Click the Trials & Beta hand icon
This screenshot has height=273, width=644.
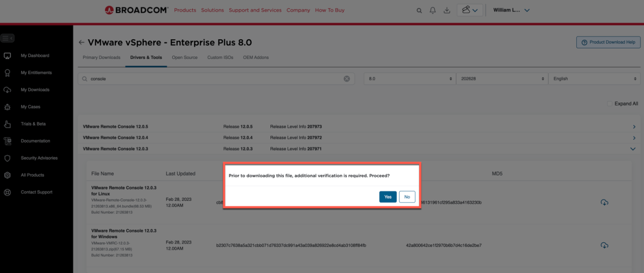click(8, 124)
